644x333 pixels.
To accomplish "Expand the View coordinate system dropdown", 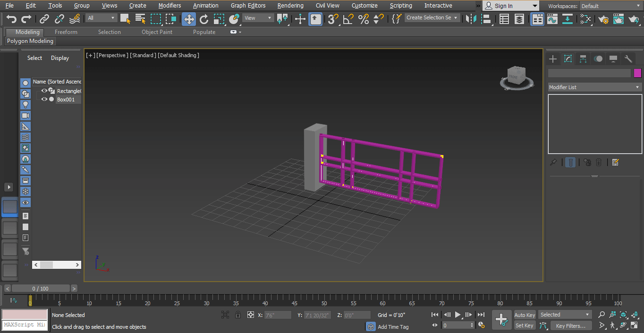I will click(x=257, y=17).
